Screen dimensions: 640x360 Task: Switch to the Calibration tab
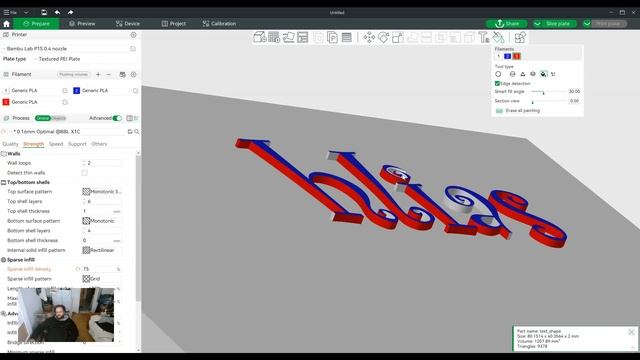(x=219, y=24)
